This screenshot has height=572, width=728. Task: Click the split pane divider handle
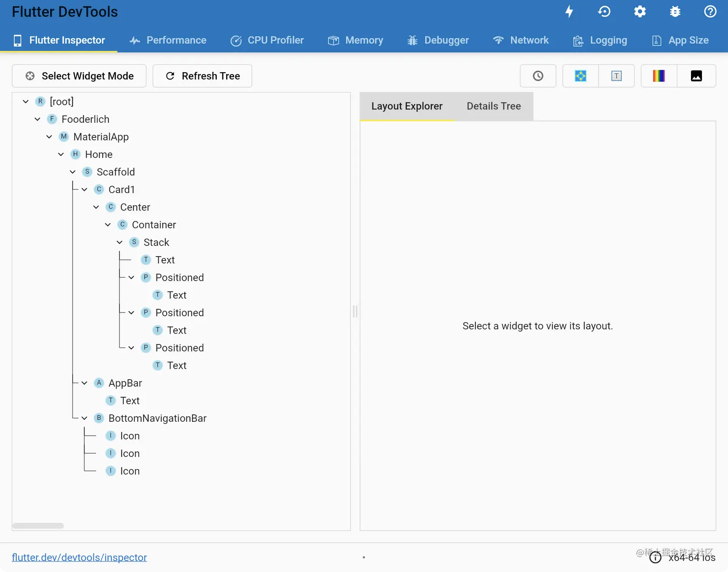(x=355, y=312)
